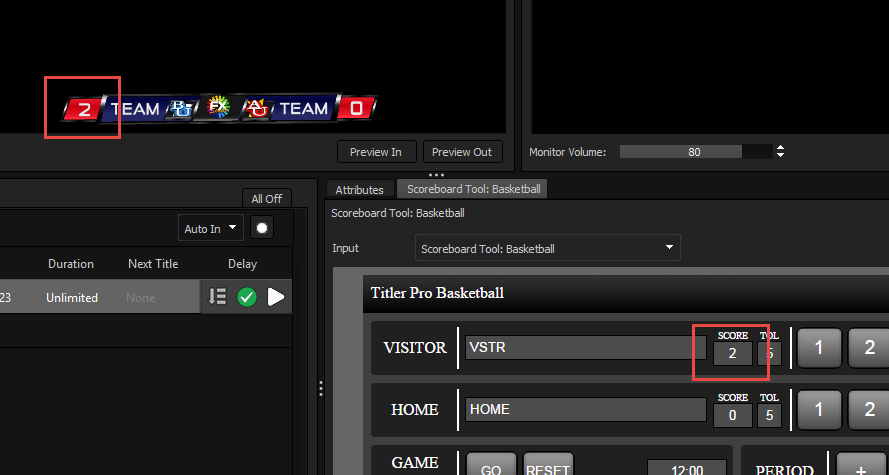889x475 pixels.
Task: Add 1 point to the VISITOR score
Action: (818, 348)
